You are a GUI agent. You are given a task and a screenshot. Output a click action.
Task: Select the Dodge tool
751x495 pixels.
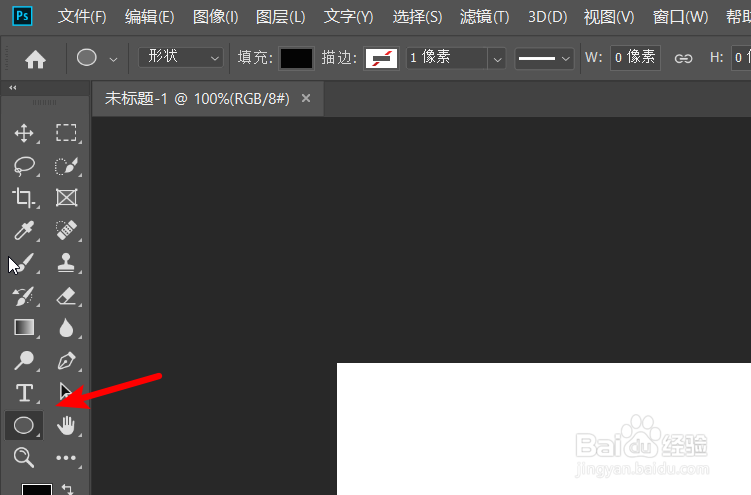point(24,360)
